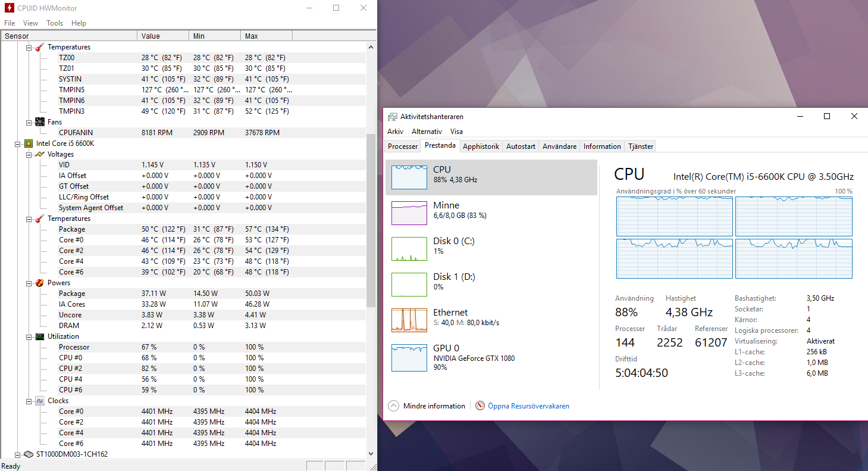Click the HWMonitor vertical scrollbar thumb
Screen dimensions: 868x471
[x=371, y=220]
